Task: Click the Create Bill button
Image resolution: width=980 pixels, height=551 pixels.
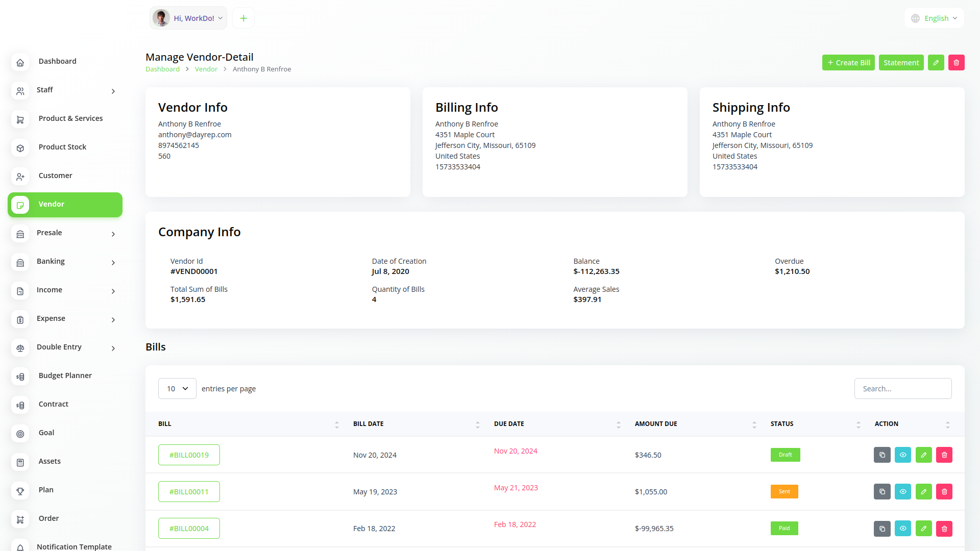Action: pos(848,63)
